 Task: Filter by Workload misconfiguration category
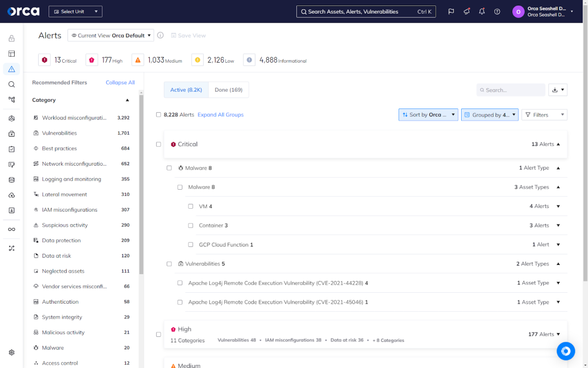tap(81, 118)
